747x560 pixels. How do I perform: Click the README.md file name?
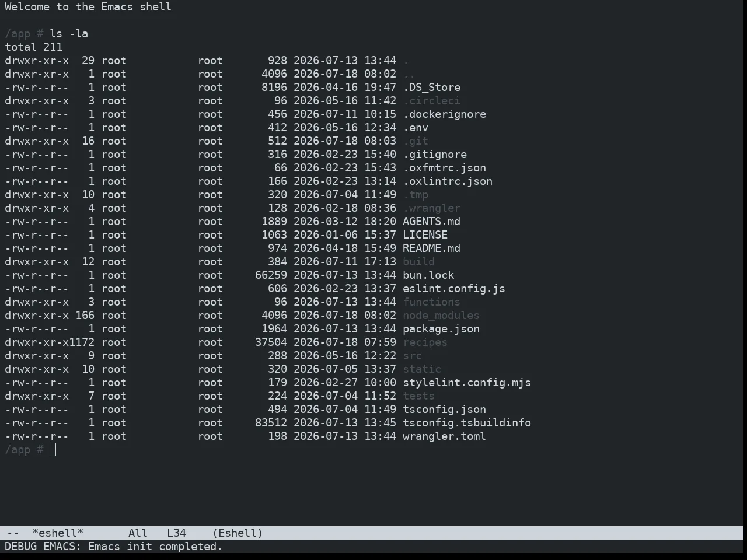[431, 249]
